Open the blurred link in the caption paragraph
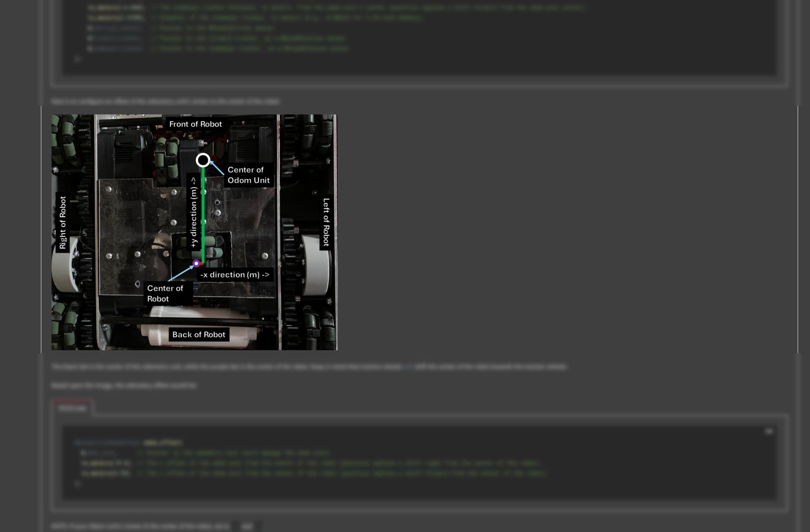 [x=408, y=367]
